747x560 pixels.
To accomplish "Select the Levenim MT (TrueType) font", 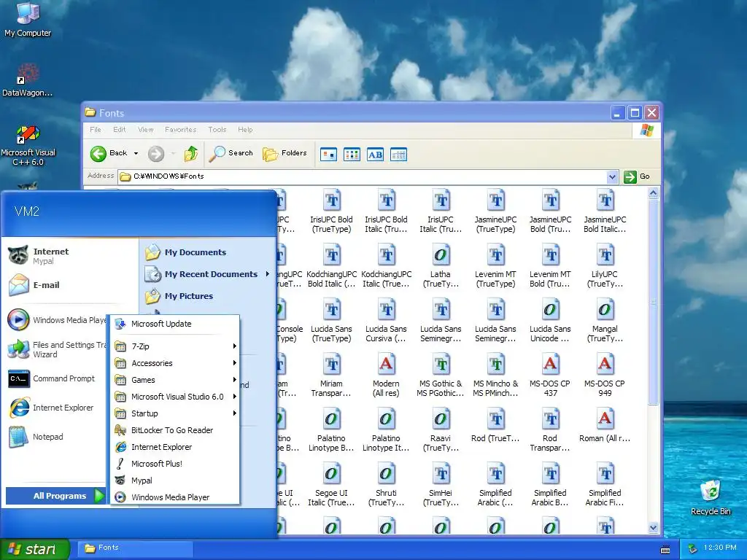I will 495,265.
